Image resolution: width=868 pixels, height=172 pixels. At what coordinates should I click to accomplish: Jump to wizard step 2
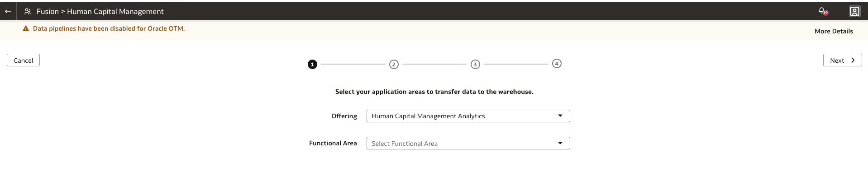(x=394, y=65)
